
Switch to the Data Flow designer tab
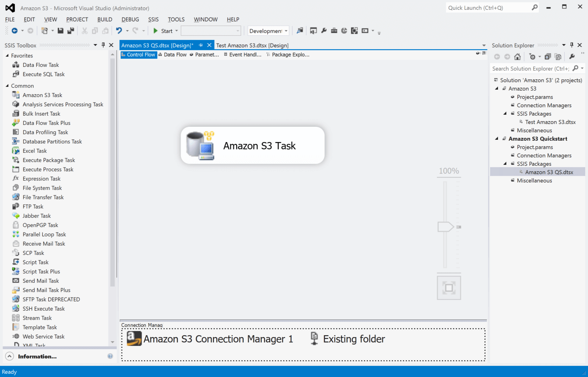pos(172,55)
